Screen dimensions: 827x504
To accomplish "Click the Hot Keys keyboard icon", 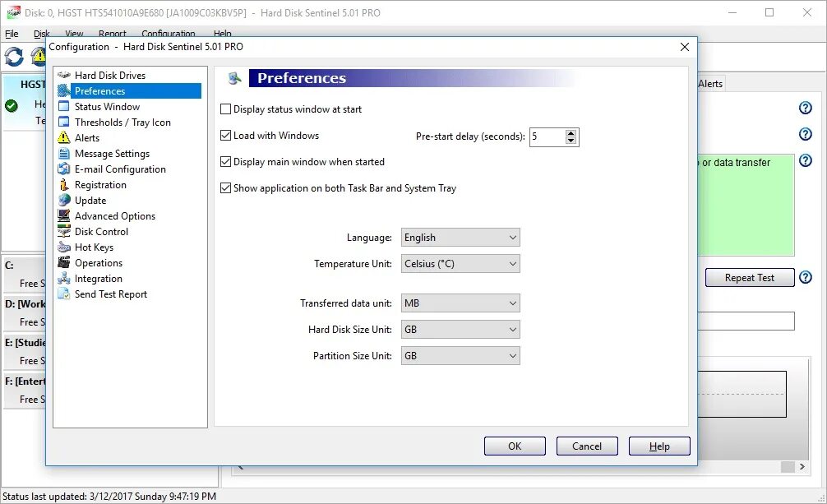I will 64,247.
